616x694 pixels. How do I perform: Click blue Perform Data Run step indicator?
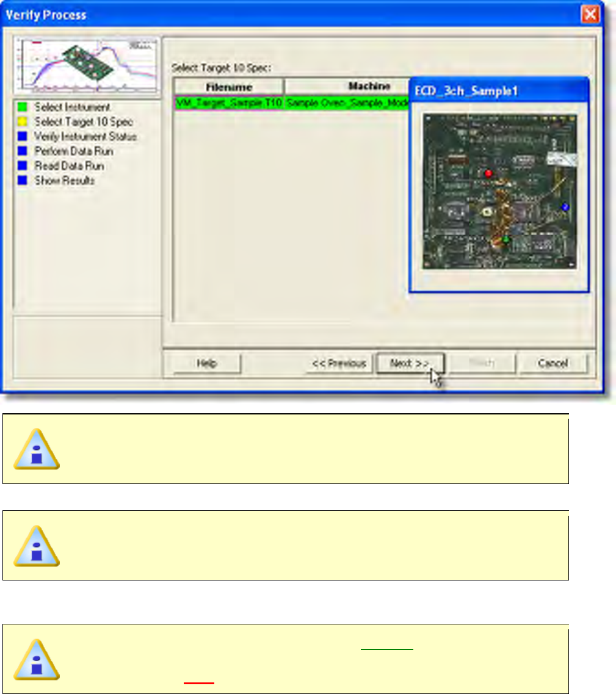pyautogui.click(x=22, y=151)
